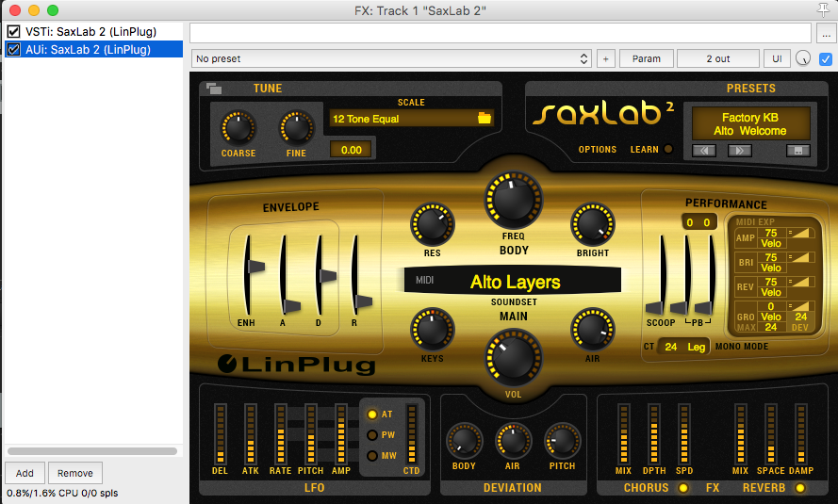Click the GRO velocity curve icon

[800, 306]
